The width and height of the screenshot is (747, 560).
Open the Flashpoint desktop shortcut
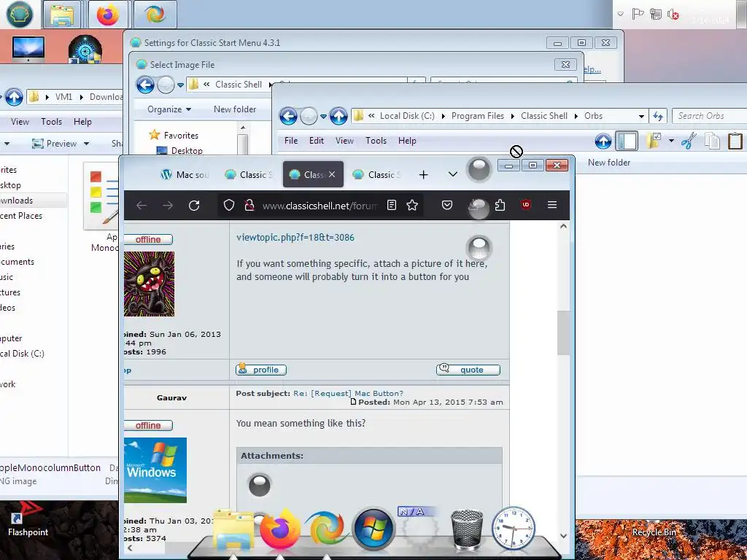coord(28,519)
